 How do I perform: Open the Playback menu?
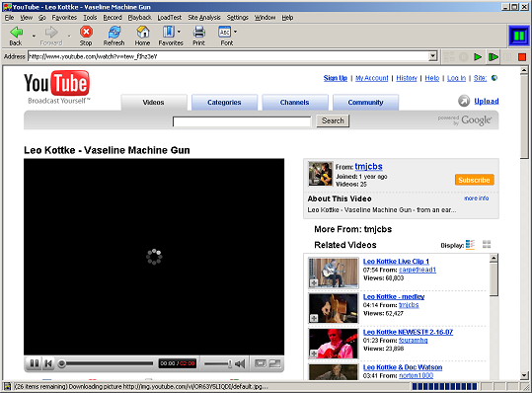(x=139, y=18)
